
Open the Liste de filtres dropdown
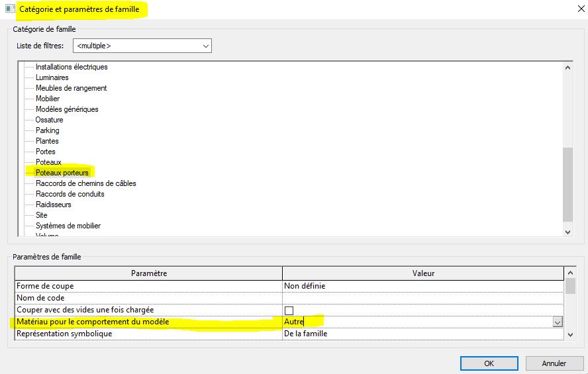[206, 46]
